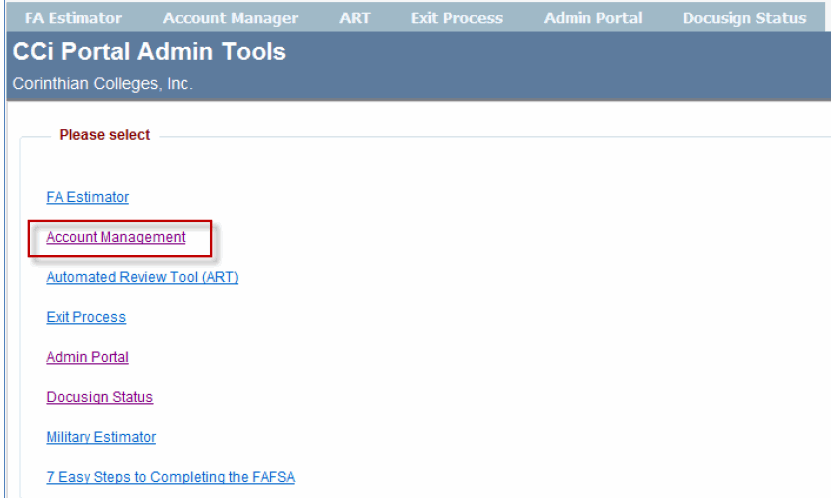This screenshot has height=498, width=831.
Task: Click the Please select section label
Action: pos(104,135)
